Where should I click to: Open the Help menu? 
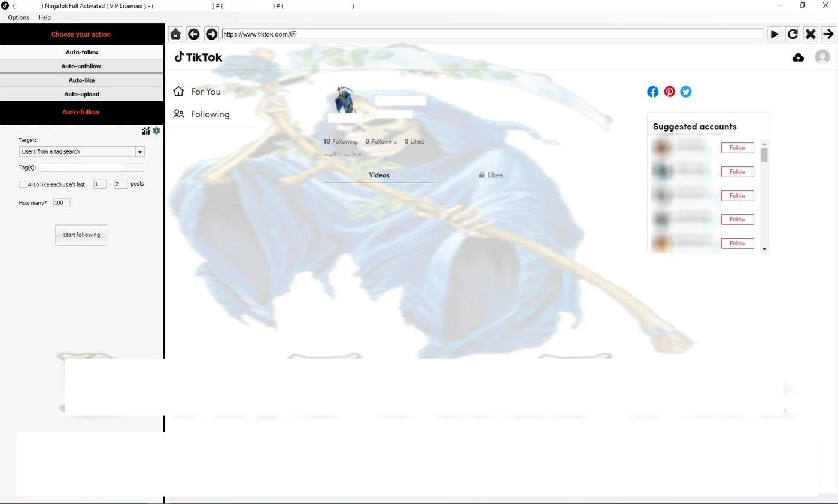pos(44,17)
